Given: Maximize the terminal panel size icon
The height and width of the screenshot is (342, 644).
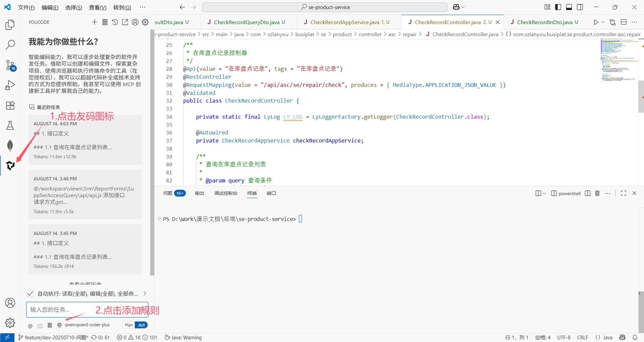Looking at the screenshot, I should [623, 193].
